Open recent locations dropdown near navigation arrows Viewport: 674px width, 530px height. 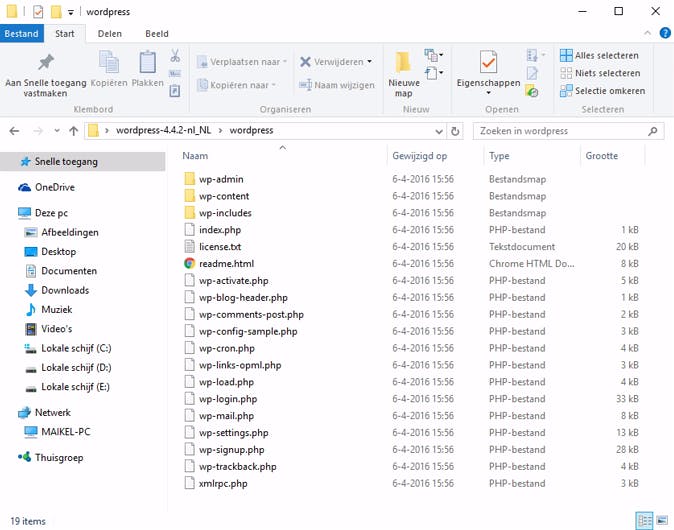point(57,131)
